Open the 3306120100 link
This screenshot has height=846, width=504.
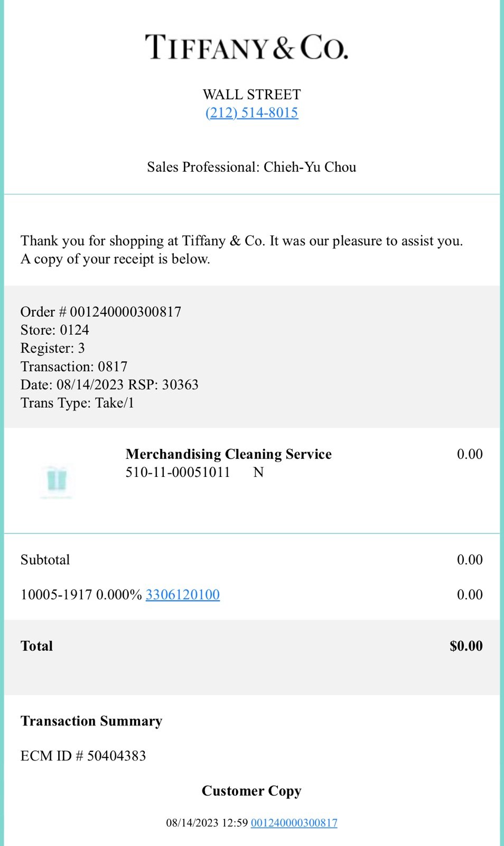pyautogui.click(x=183, y=595)
